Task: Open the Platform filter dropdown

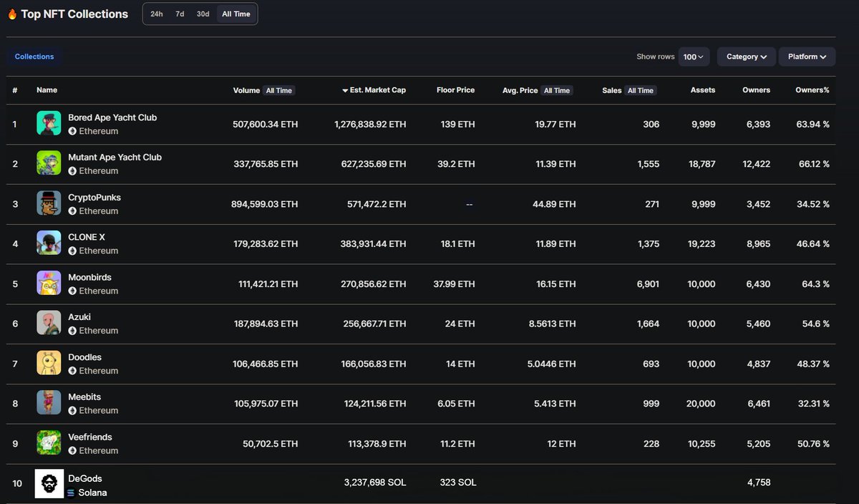Action: 807,57
